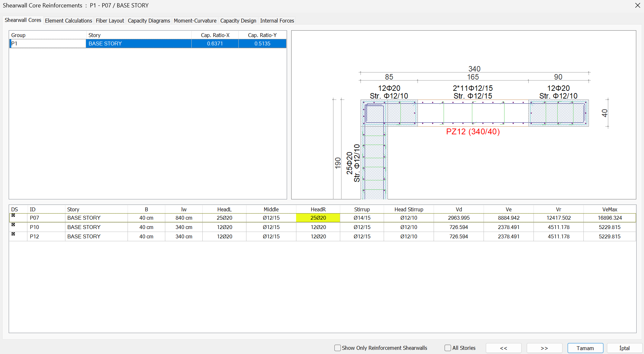The height and width of the screenshot is (354, 644).
Task: Switch to the Element Calculations tab
Action: 68,20
